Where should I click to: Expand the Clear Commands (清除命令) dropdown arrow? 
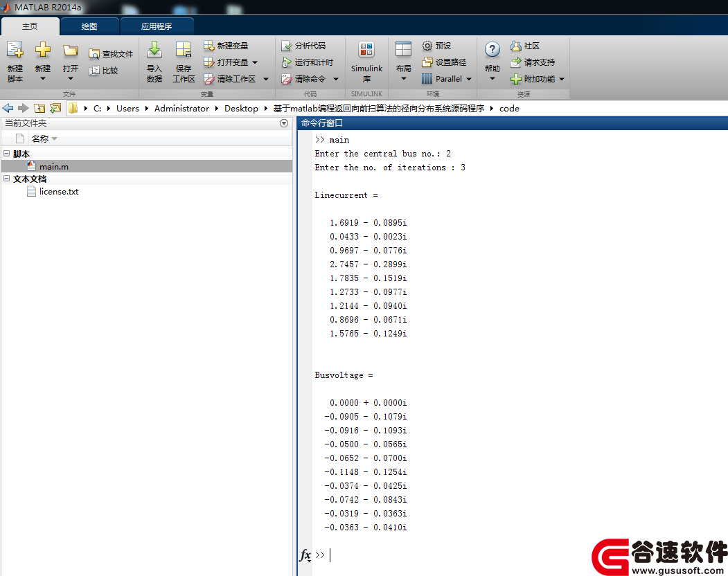tap(336, 79)
